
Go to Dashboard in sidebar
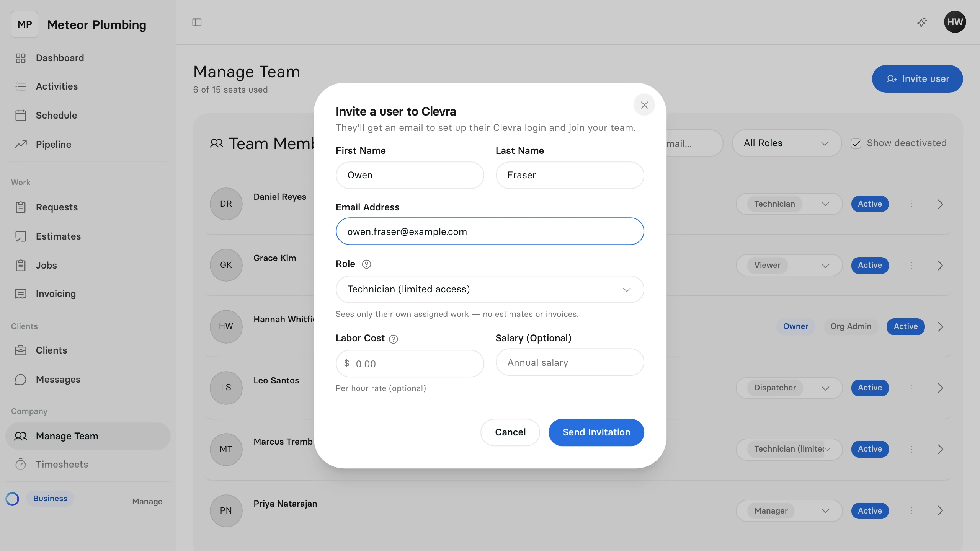point(88,58)
